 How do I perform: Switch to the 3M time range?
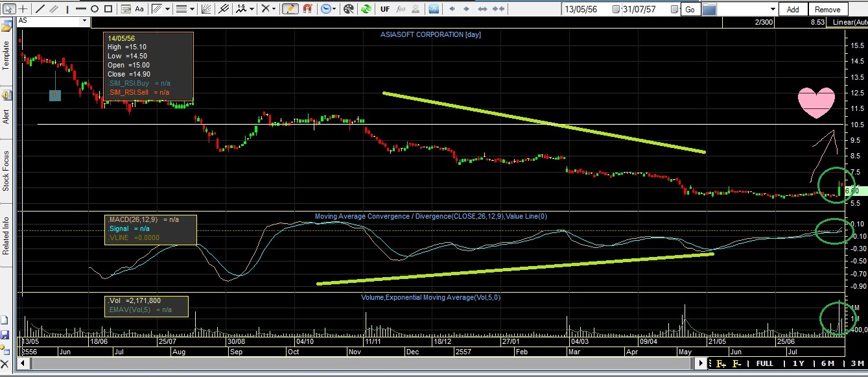point(858,363)
